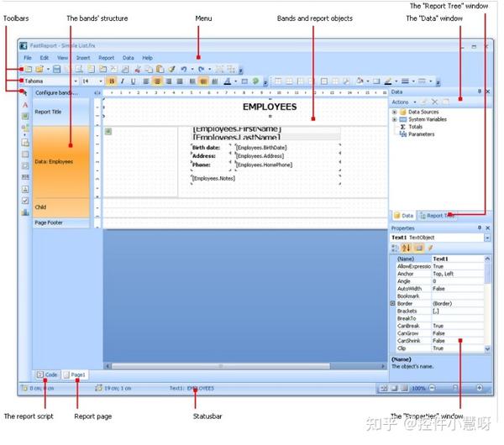Toggle align text right

tap(169, 81)
